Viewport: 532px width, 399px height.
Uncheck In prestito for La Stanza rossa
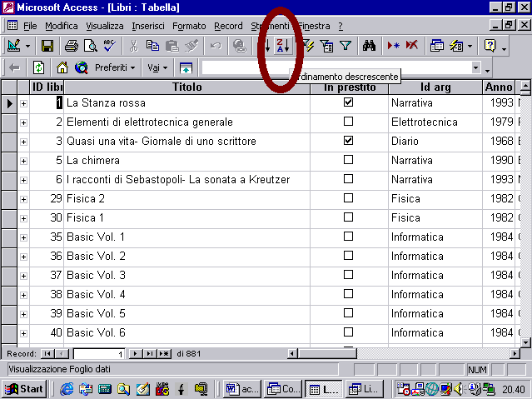(x=348, y=102)
